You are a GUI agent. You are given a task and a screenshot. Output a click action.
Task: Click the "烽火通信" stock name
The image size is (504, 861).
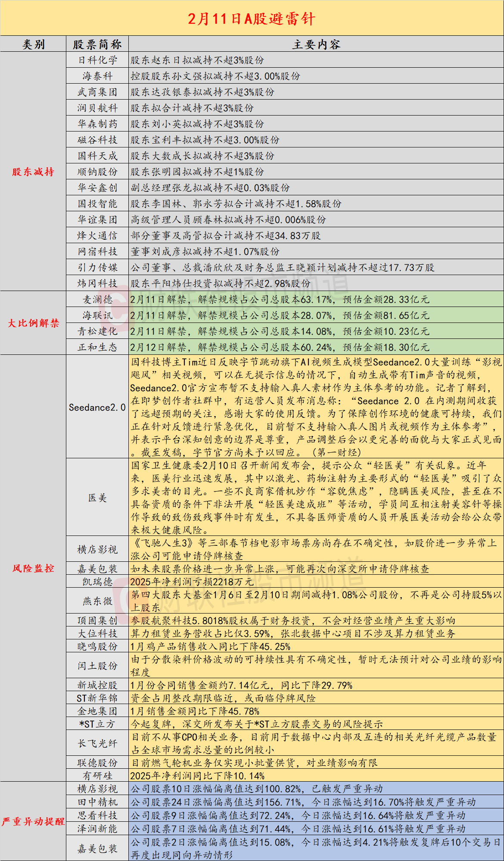click(97, 236)
